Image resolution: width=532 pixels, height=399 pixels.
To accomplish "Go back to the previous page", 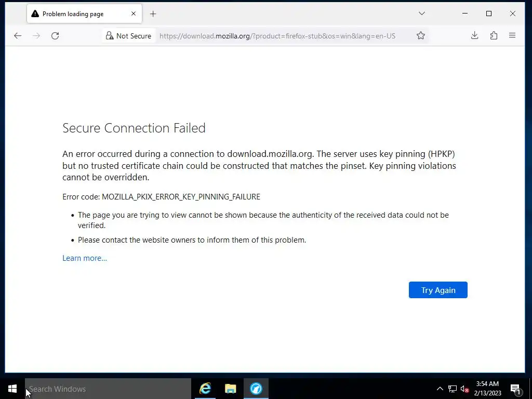I will point(18,36).
